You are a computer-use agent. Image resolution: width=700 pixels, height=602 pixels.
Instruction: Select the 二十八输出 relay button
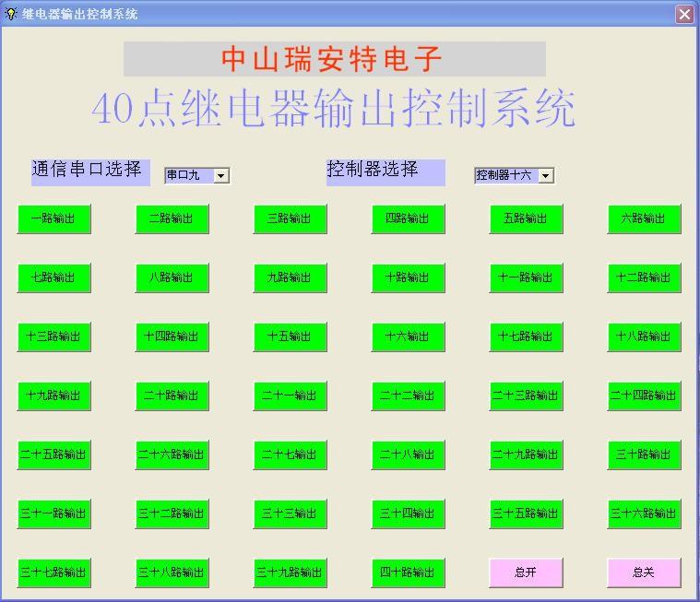(x=408, y=454)
